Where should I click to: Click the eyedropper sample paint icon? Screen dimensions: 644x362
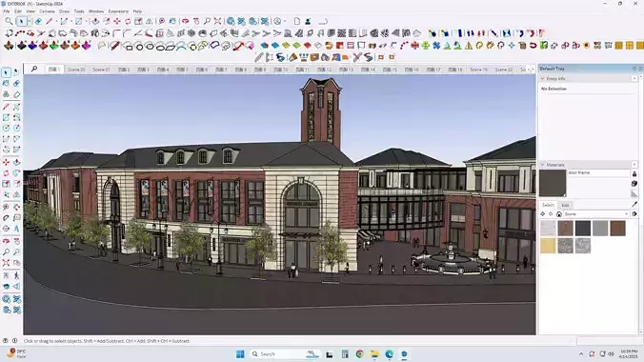[x=634, y=204]
